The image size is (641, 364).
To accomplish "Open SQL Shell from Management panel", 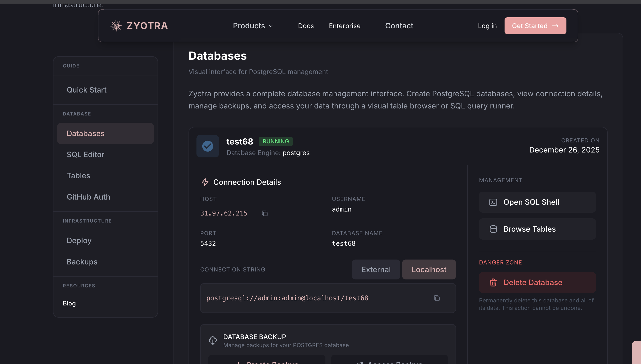I will [537, 202].
